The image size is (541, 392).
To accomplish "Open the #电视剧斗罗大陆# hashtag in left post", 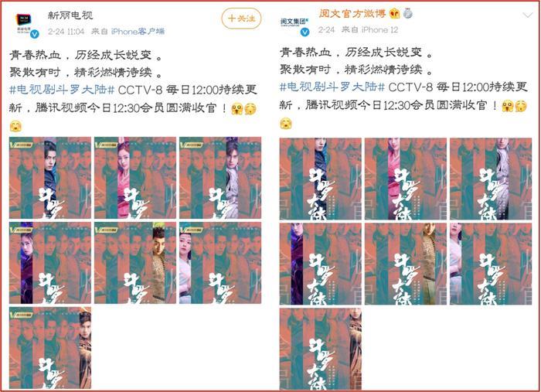I will (62, 90).
